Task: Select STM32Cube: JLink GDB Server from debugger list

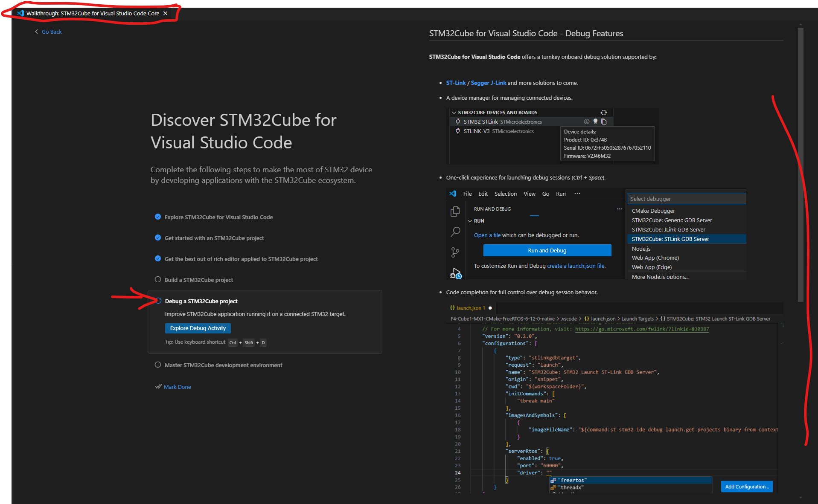Action: click(x=668, y=229)
